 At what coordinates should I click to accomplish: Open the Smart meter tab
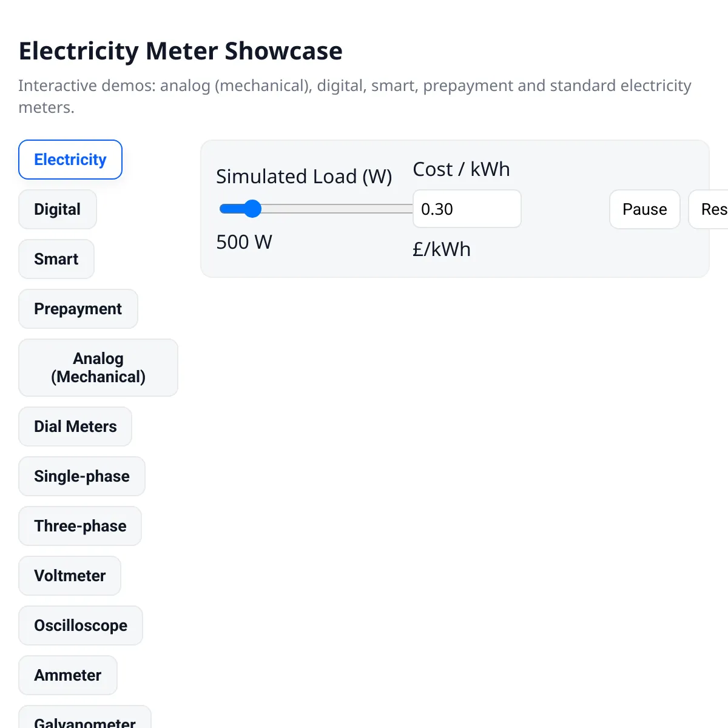56,259
